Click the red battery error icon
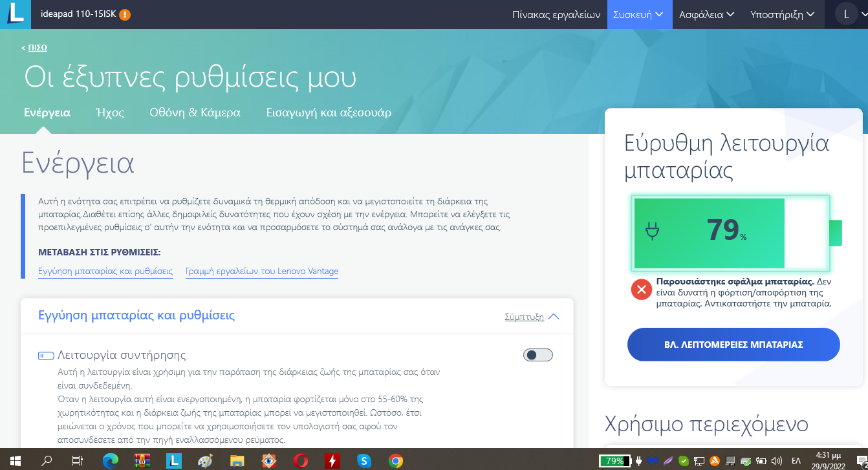The width and height of the screenshot is (868, 470). point(641,290)
